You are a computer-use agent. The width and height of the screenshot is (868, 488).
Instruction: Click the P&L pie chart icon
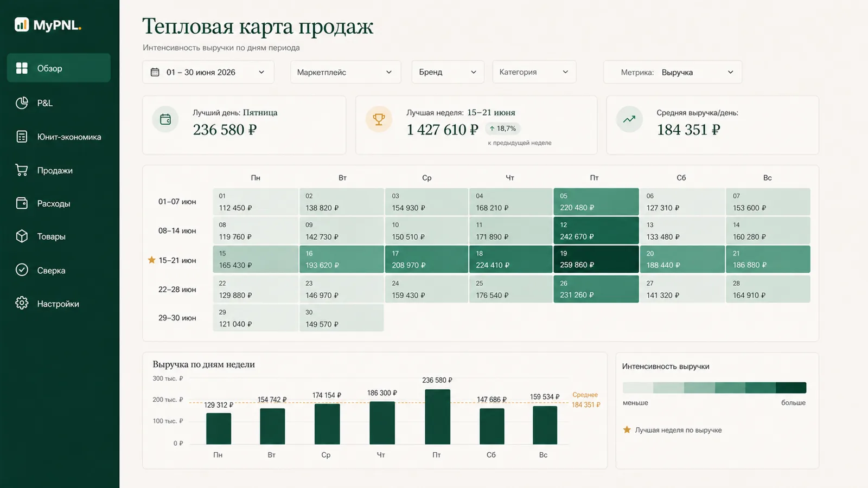[22, 102]
